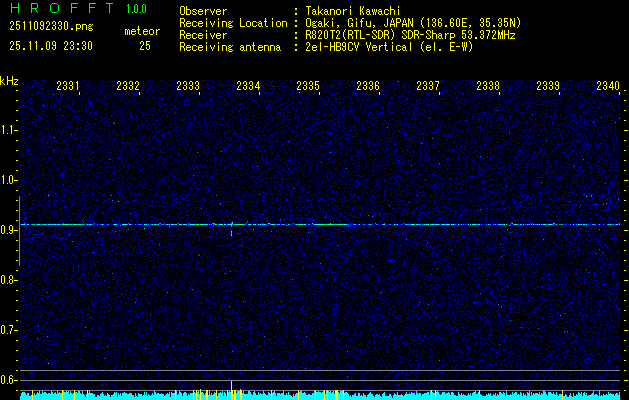The image size is (629, 400).
Task: Click frequency axis label 0.6
Action: click(x=8, y=380)
